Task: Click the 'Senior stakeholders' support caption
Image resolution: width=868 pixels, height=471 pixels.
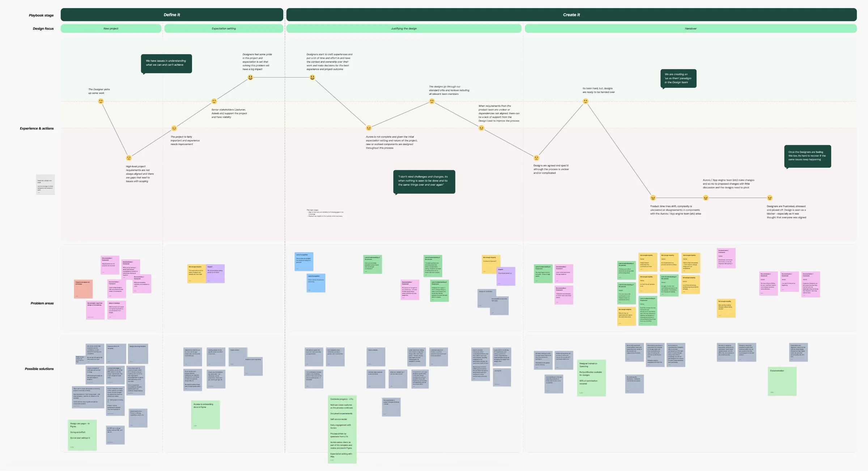Action: (229, 113)
